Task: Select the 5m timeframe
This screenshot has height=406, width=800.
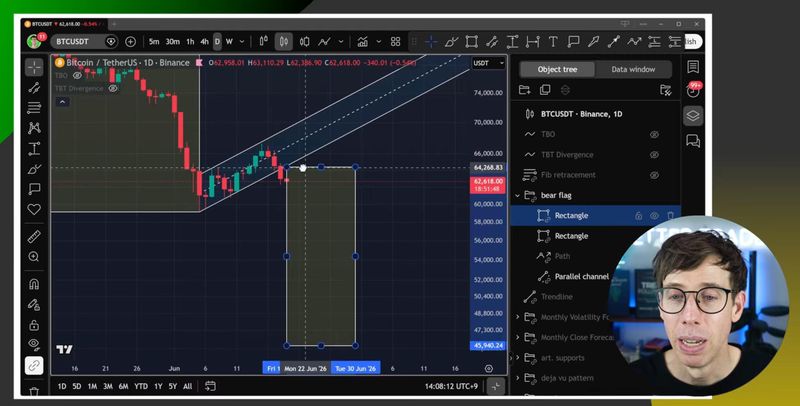Action: [154, 42]
